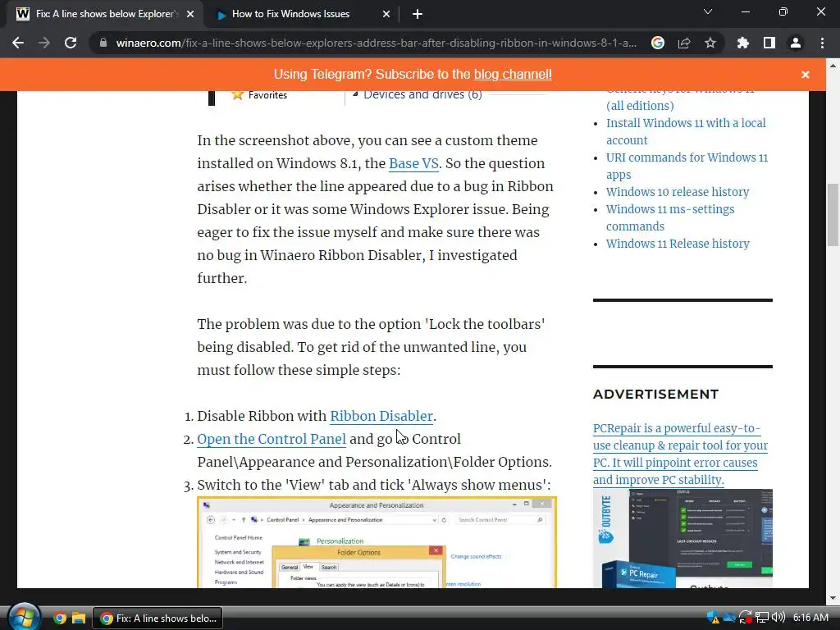The image size is (840, 630).
Task: Open site security lock info
Action: coord(103,43)
